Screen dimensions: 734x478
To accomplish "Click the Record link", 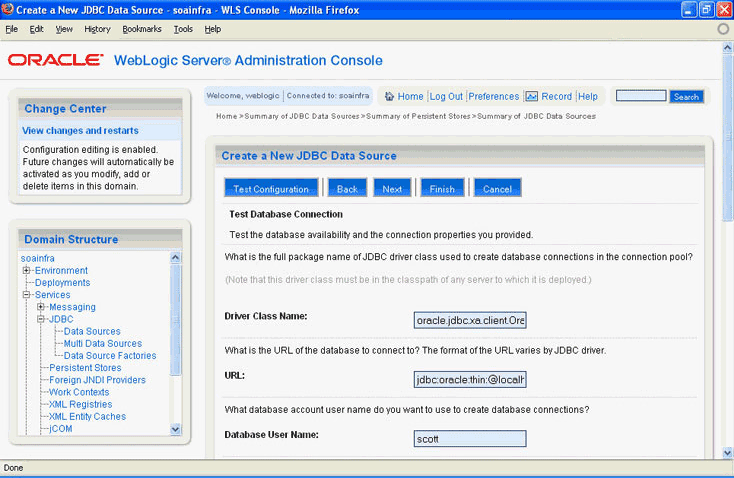I will (557, 96).
